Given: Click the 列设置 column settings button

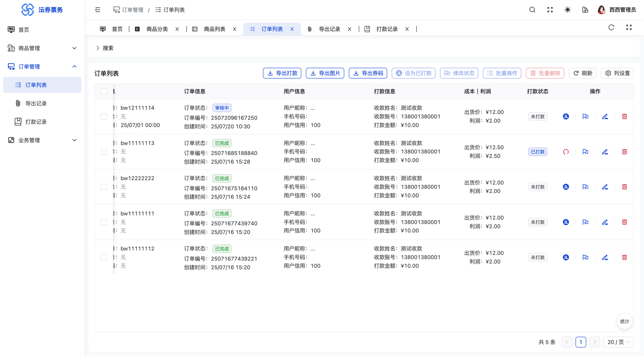Looking at the screenshot, I should click(x=617, y=73).
